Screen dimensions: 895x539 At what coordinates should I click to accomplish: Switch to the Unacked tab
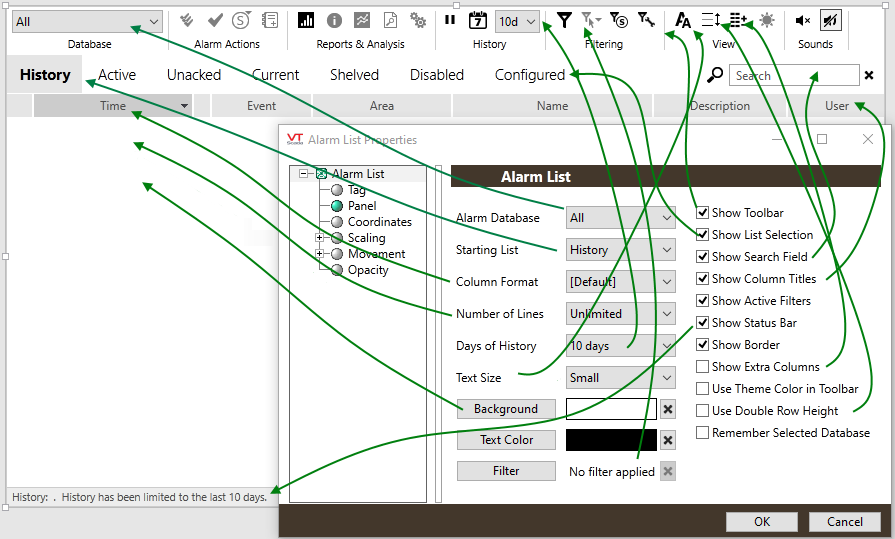coord(194,75)
